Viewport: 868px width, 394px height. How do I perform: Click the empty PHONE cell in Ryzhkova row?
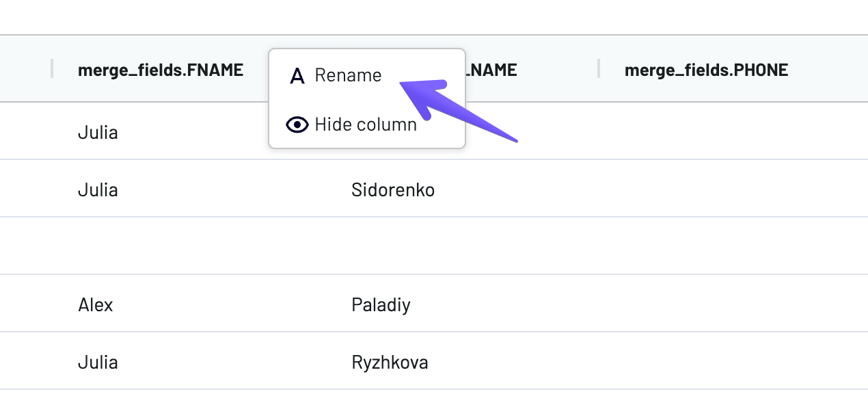(706, 362)
